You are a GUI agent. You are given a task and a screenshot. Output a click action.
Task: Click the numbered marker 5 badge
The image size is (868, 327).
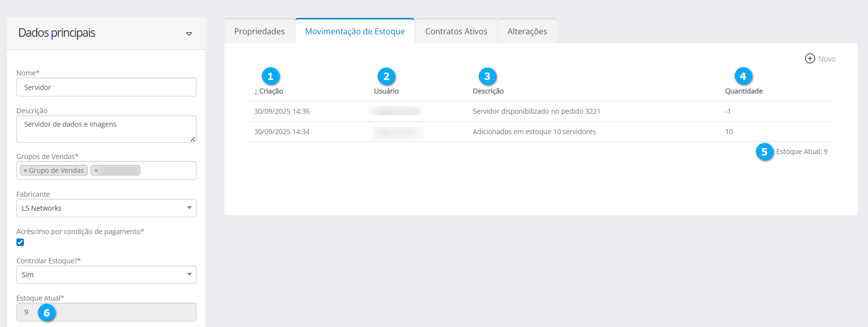click(x=765, y=152)
